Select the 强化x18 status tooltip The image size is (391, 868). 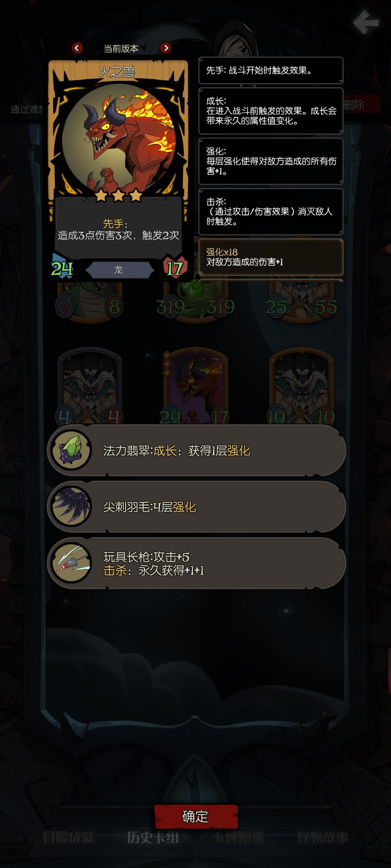click(271, 257)
